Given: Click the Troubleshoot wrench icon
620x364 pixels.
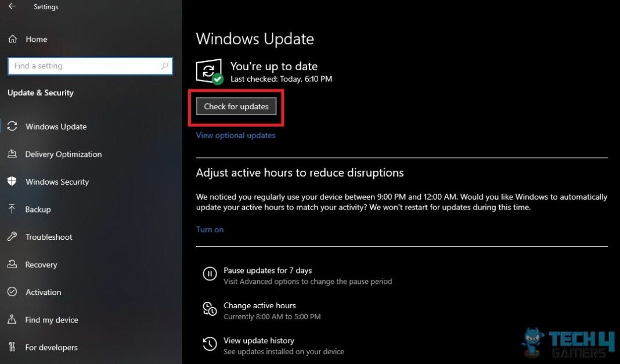Looking at the screenshot, I should pos(13,237).
